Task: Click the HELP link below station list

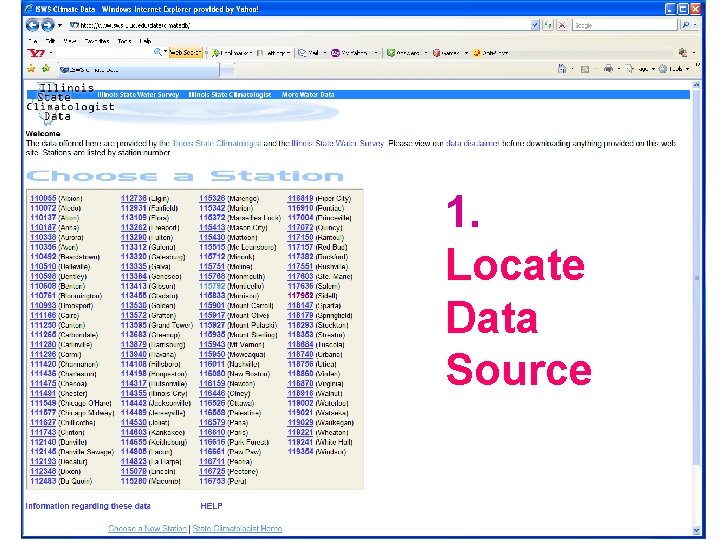Action: point(211,506)
